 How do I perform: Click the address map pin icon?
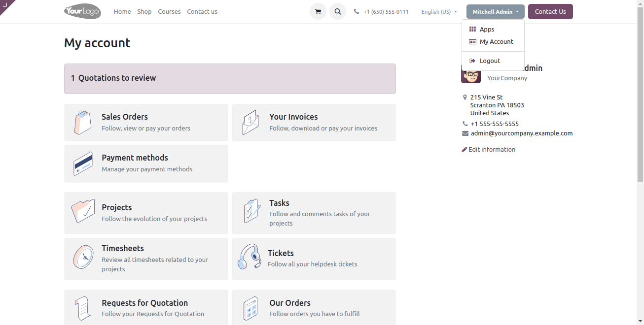pos(465,97)
